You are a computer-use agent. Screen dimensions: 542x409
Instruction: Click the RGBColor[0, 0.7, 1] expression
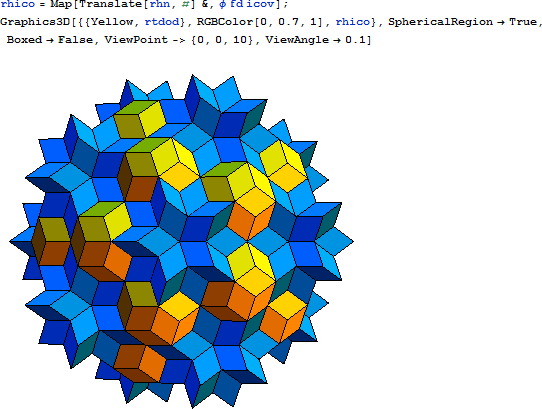[259, 22]
